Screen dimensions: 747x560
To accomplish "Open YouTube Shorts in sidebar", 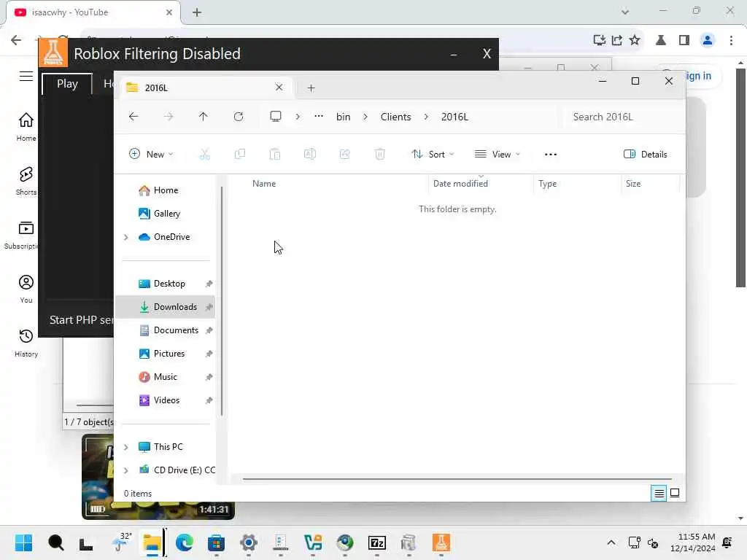I will click(26, 181).
